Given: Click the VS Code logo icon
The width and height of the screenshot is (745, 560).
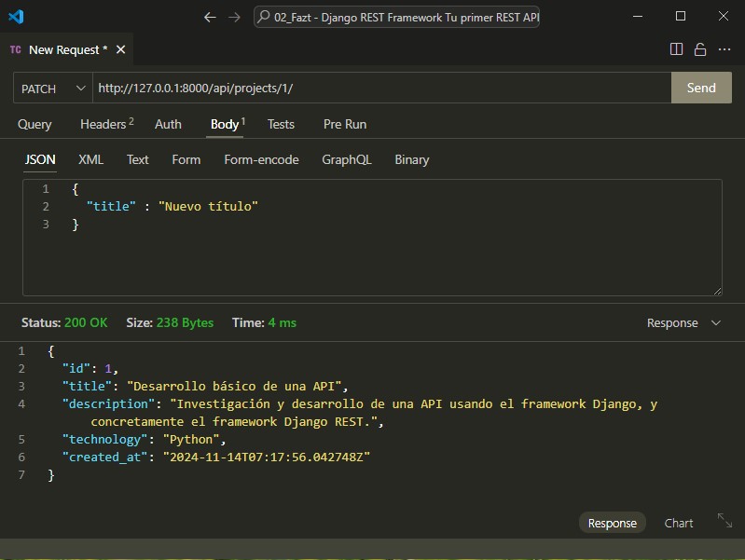Looking at the screenshot, I should click(x=16, y=17).
